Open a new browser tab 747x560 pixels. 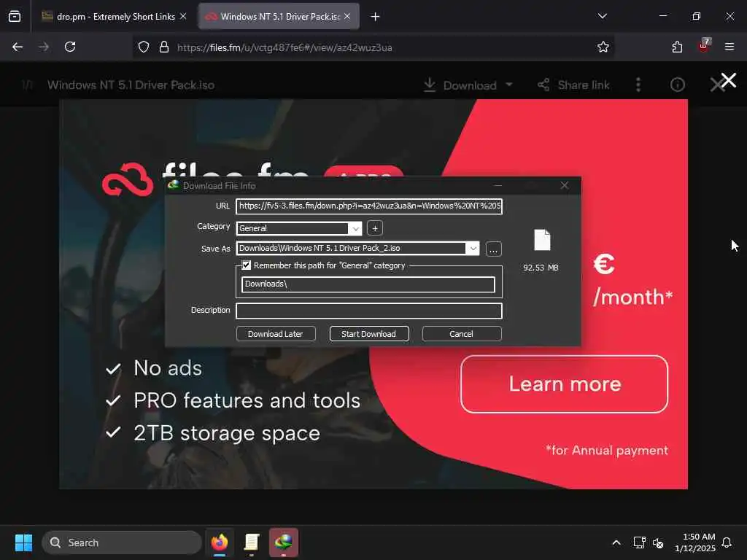[x=376, y=17]
